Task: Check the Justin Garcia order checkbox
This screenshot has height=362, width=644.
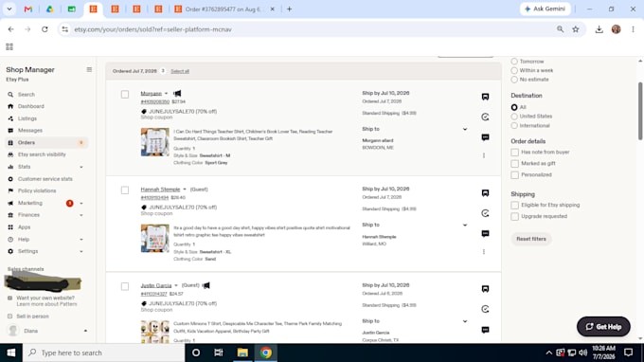Action: tap(125, 286)
